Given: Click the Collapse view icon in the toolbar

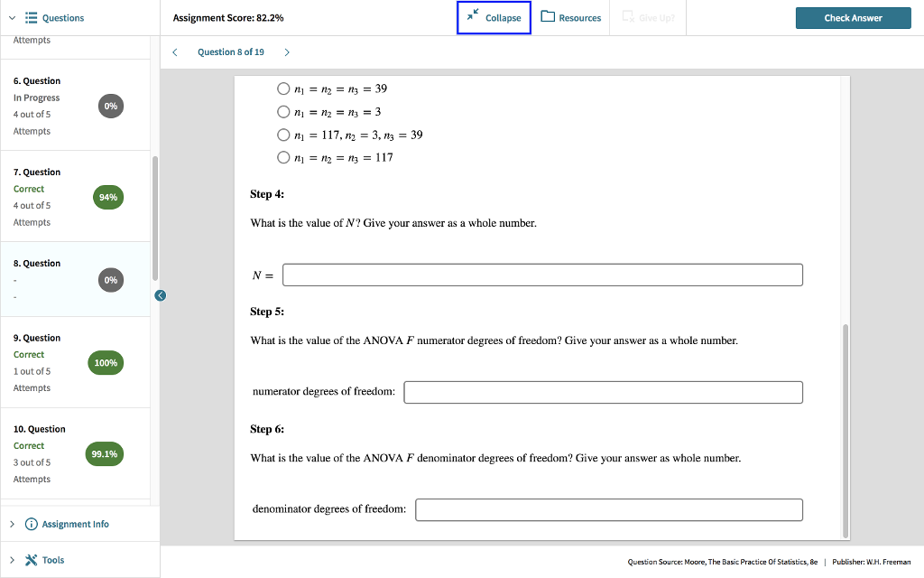Looking at the screenshot, I should point(471,17).
